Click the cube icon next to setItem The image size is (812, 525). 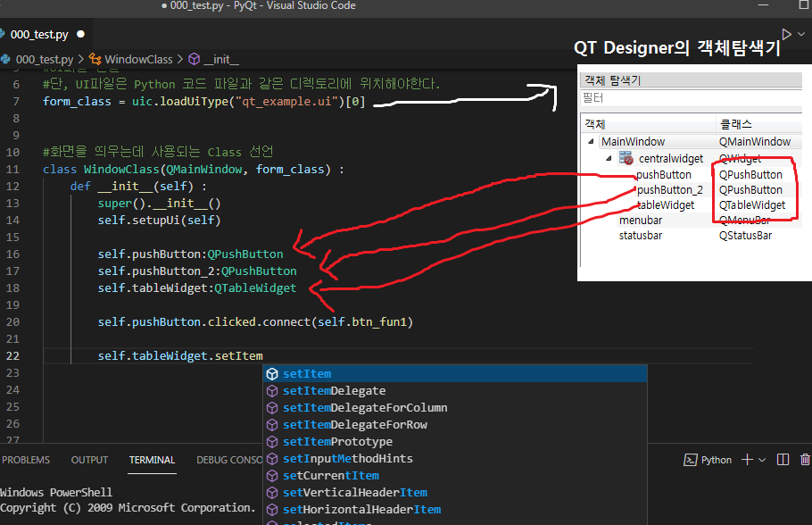point(272,374)
